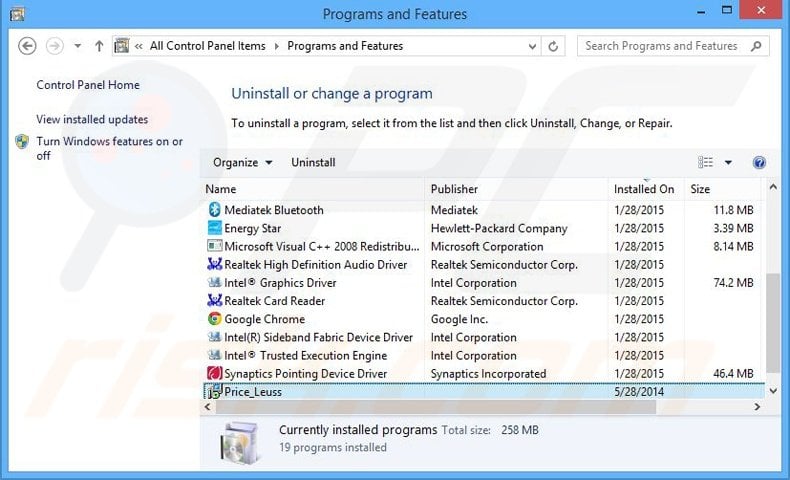This screenshot has width=790, height=480.
Task: Click the Forward navigation arrow
Action: click(54, 46)
